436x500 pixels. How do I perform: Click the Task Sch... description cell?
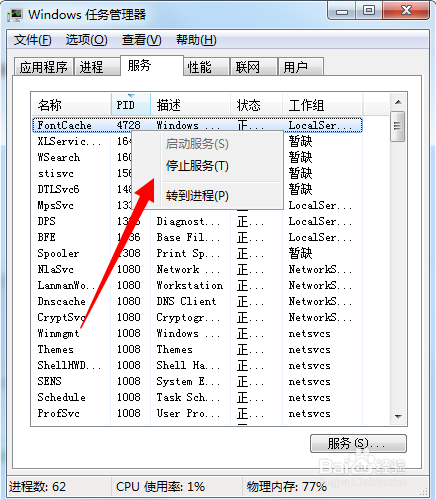pyautogui.click(x=188, y=397)
